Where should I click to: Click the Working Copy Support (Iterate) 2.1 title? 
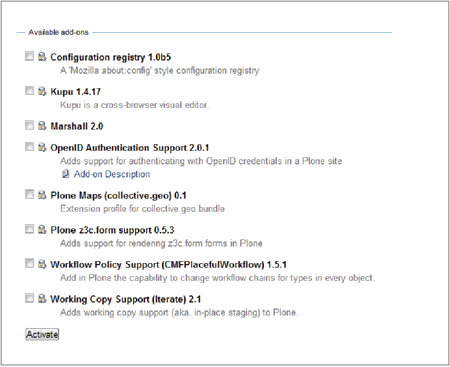126,299
